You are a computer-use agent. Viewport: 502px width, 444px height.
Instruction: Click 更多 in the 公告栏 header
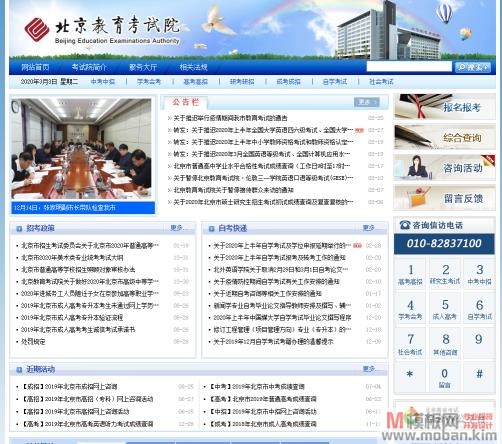(367, 102)
